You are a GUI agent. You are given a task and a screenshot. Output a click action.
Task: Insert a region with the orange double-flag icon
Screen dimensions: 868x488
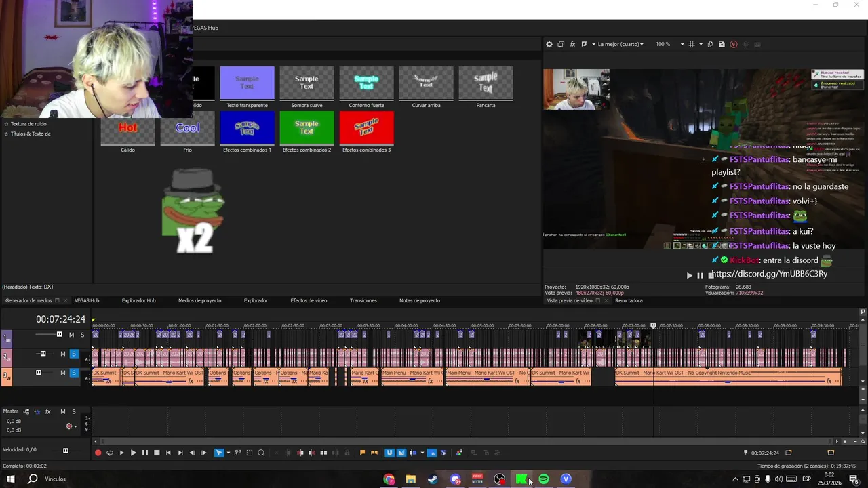(x=374, y=453)
